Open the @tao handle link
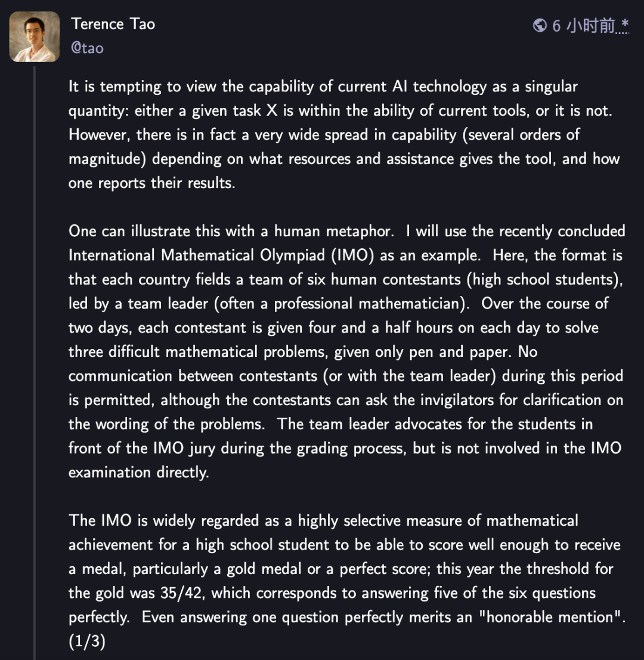 pos(88,48)
